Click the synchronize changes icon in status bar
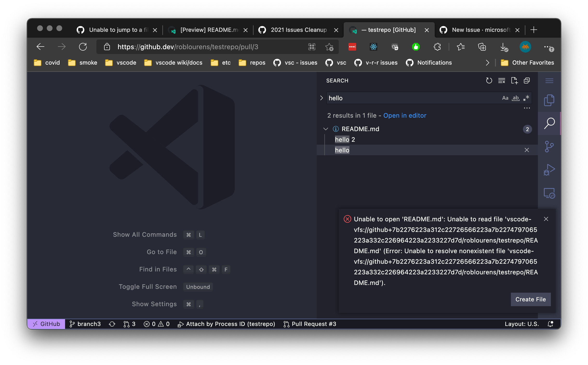The image size is (588, 365). (x=112, y=324)
